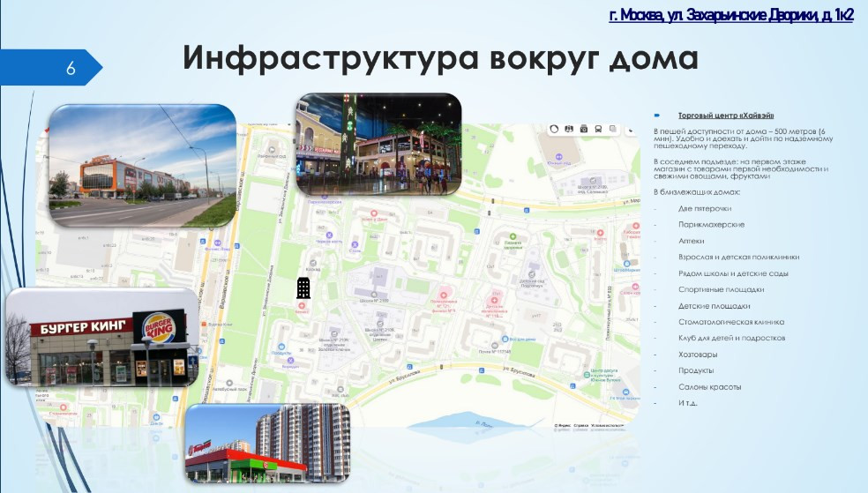The width and height of the screenshot is (868, 493).
Task: Show public transport with the bus icon
Action: pyautogui.click(x=598, y=129)
